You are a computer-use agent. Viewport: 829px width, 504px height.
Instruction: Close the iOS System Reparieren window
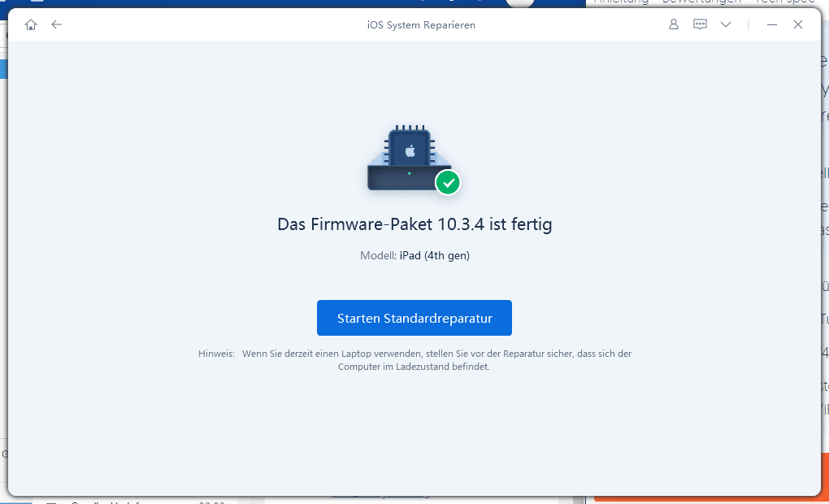point(798,25)
